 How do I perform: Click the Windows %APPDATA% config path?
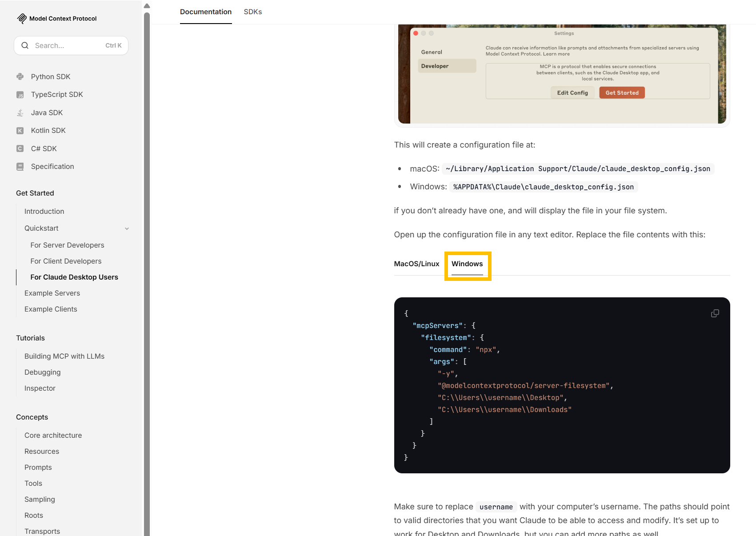[x=544, y=187]
